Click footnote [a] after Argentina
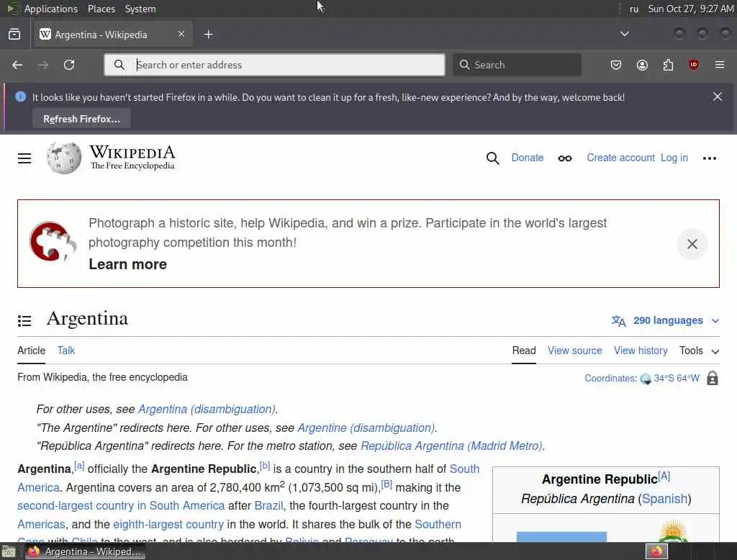 tap(79, 466)
